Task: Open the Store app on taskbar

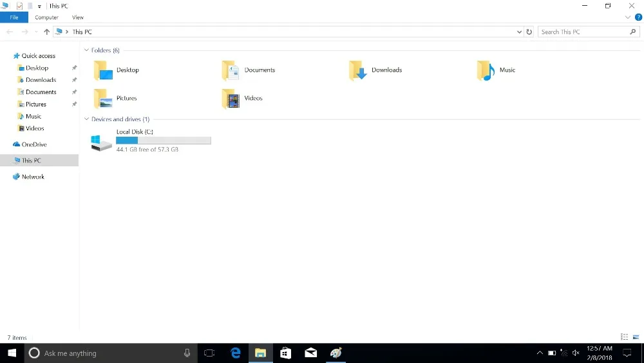Action: tap(285, 353)
